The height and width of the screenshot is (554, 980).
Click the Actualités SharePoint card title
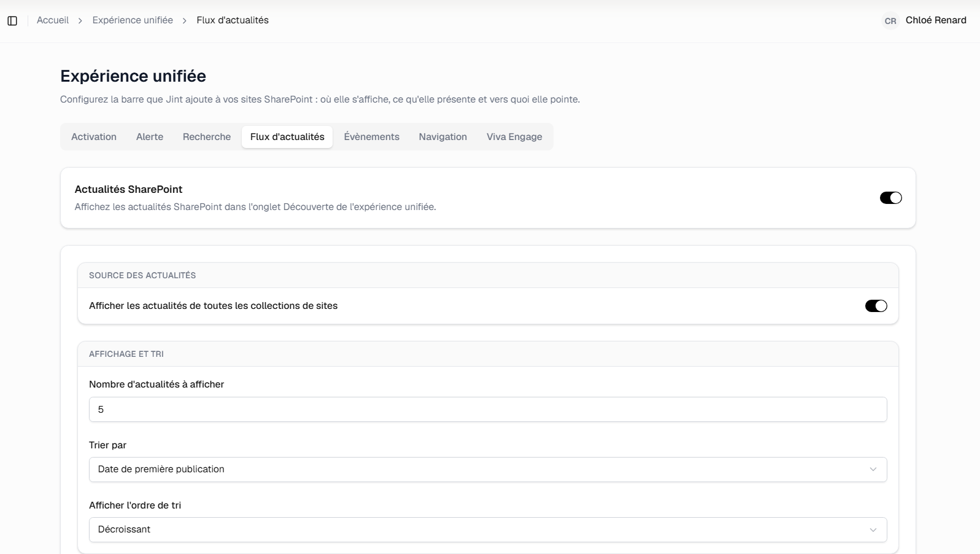pyautogui.click(x=128, y=189)
